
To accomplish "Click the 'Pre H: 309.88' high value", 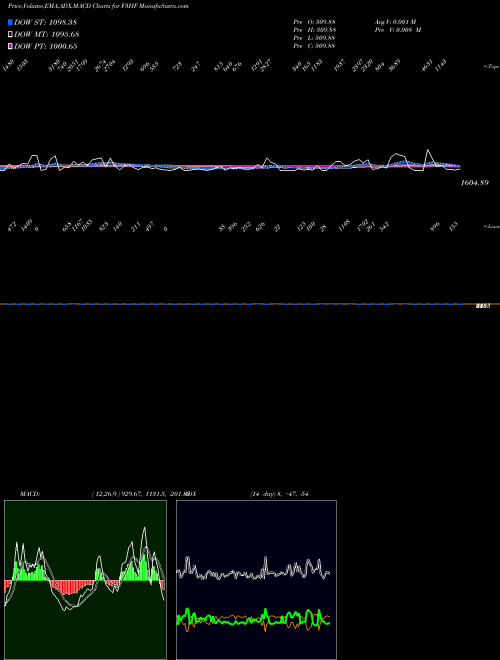I will (x=314, y=30).
